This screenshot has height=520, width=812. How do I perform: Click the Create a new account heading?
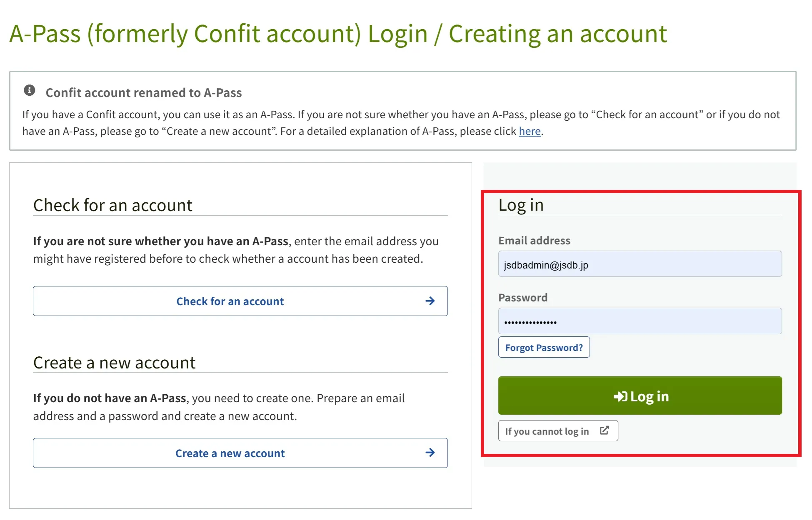coord(114,363)
